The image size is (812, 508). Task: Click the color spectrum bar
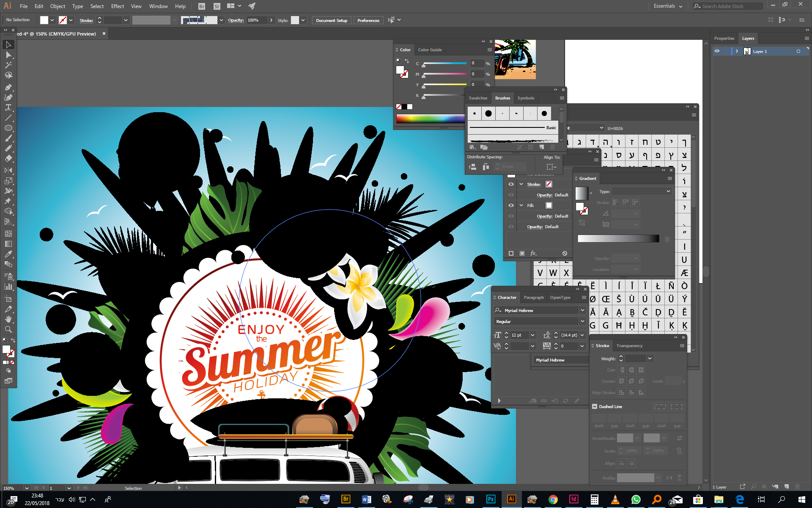click(430, 119)
